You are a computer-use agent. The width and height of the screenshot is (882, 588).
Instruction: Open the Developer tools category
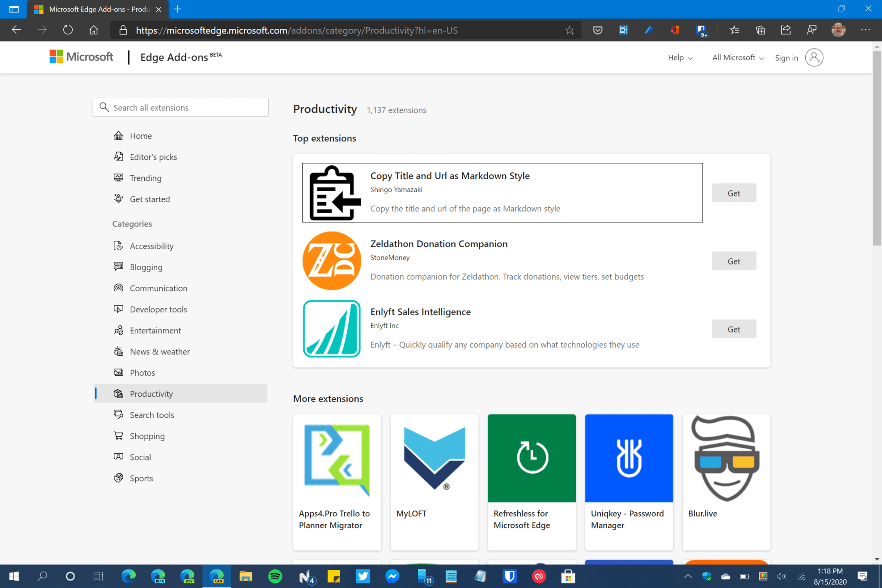tap(158, 309)
